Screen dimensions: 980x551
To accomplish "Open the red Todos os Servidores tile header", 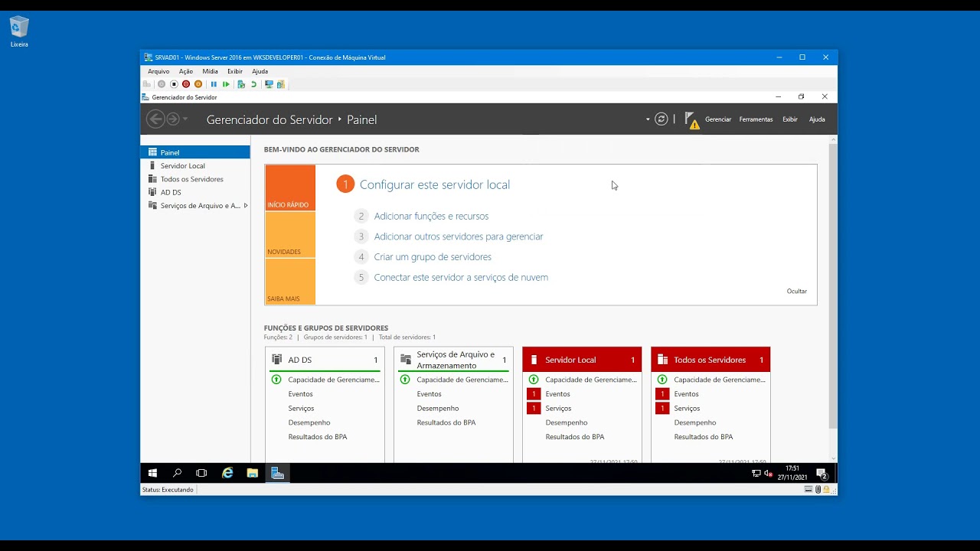I will (710, 360).
